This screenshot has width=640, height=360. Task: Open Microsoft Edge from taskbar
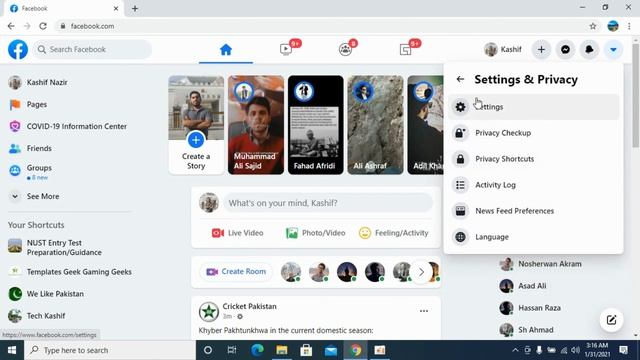click(257, 350)
